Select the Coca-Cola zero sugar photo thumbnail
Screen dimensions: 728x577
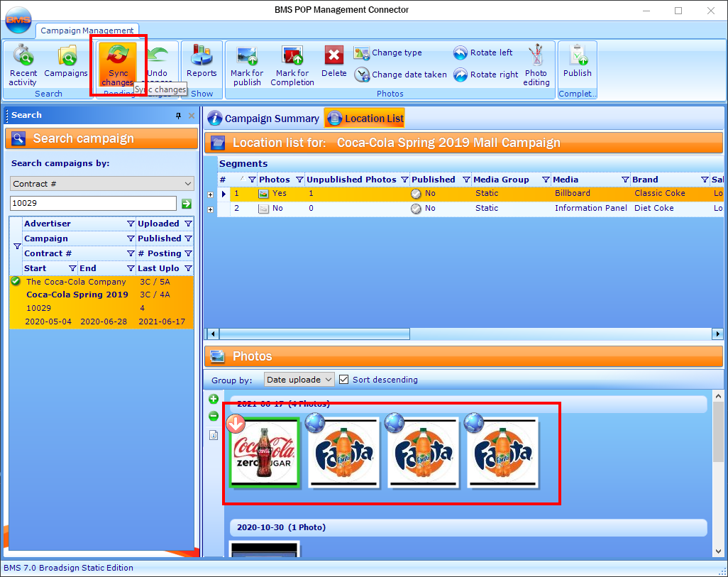(x=264, y=453)
